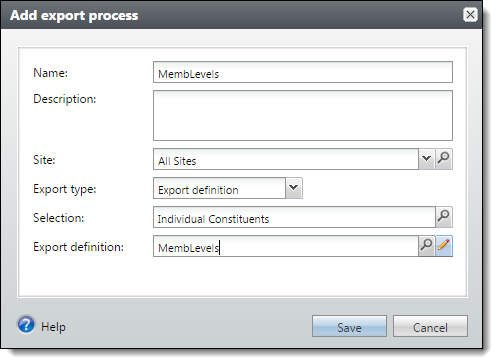This screenshot has width=498, height=364.
Task: Click the Site search magnifier icon
Action: click(444, 159)
